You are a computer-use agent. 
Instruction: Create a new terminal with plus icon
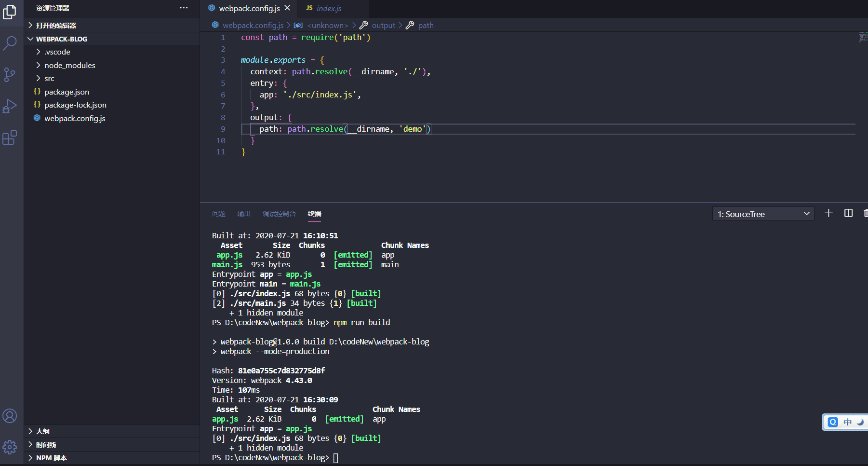pos(828,213)
